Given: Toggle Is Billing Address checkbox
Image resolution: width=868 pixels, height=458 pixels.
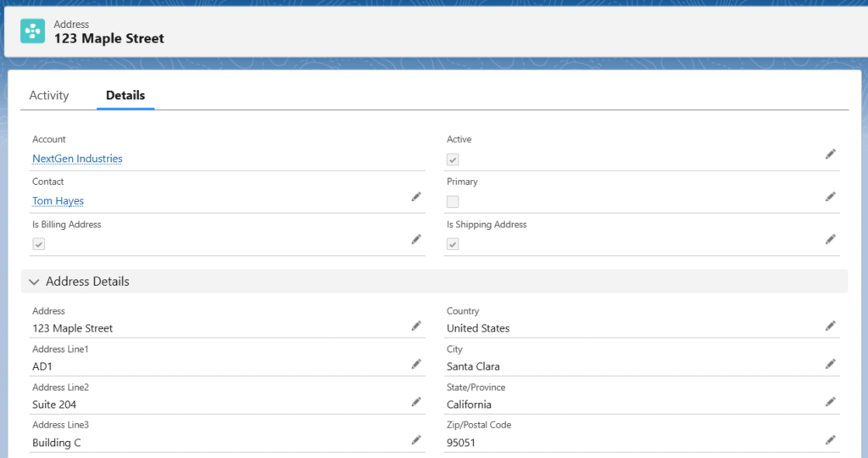Looking at the screenshot, I should click(x=38, y=244).
